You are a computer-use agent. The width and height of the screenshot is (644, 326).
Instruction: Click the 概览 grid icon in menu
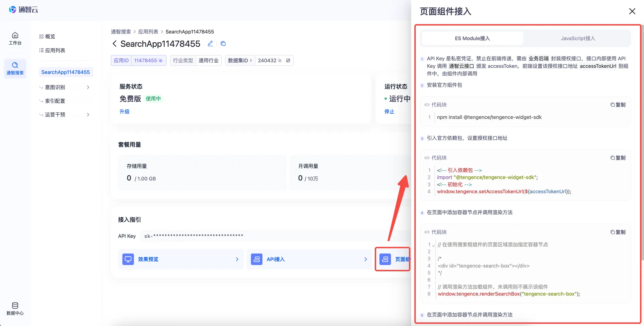pyautogui.click(x=41, y=37)
